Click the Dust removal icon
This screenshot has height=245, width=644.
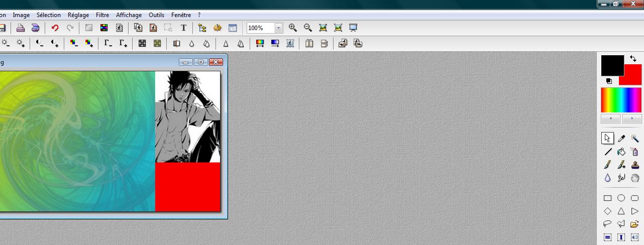click(176, 43)
